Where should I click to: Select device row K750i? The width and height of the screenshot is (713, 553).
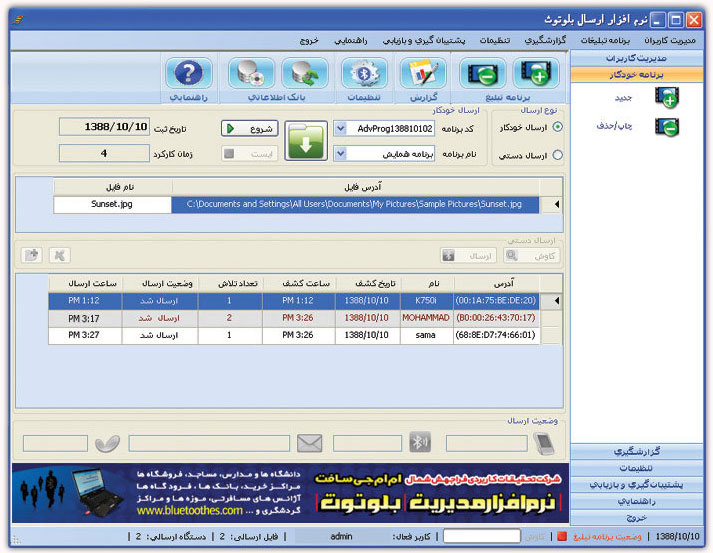pyautogui.click(x=294, y=301)
